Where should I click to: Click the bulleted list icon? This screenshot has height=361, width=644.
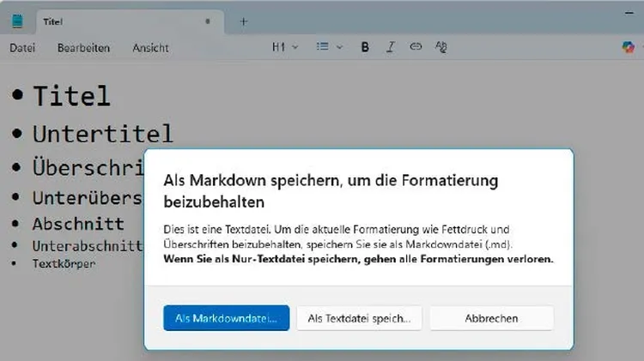[322, 47]
